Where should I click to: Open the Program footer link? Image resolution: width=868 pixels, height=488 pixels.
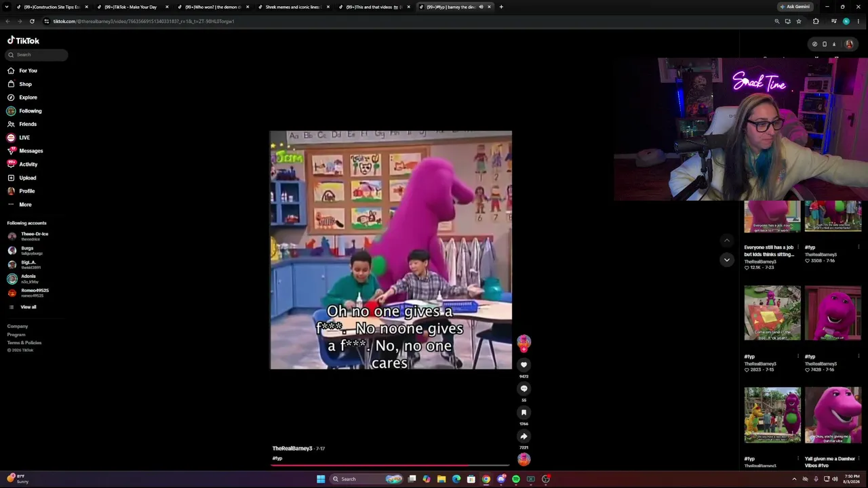16,335
